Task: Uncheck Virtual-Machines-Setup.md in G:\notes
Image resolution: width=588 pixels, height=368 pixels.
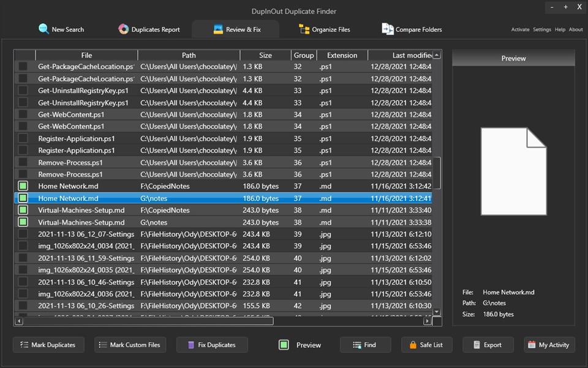Action: [x=23, y=222]
